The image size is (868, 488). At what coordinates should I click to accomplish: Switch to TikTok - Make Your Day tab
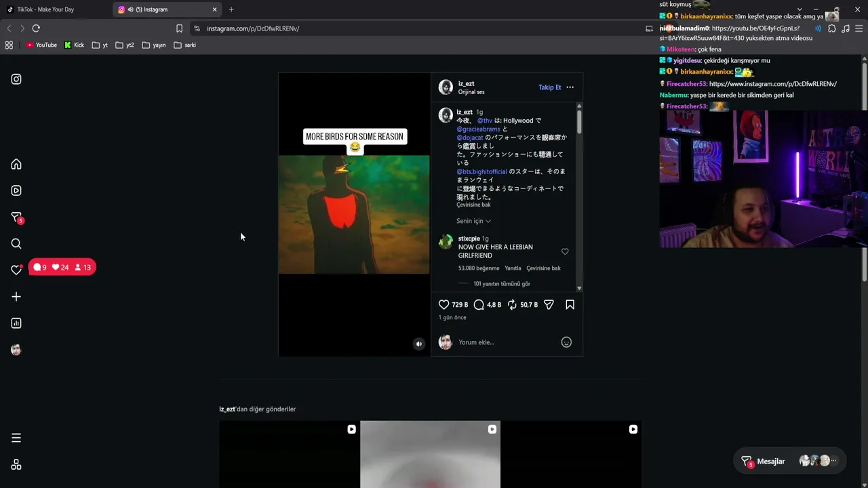click(x=45, y=9)
